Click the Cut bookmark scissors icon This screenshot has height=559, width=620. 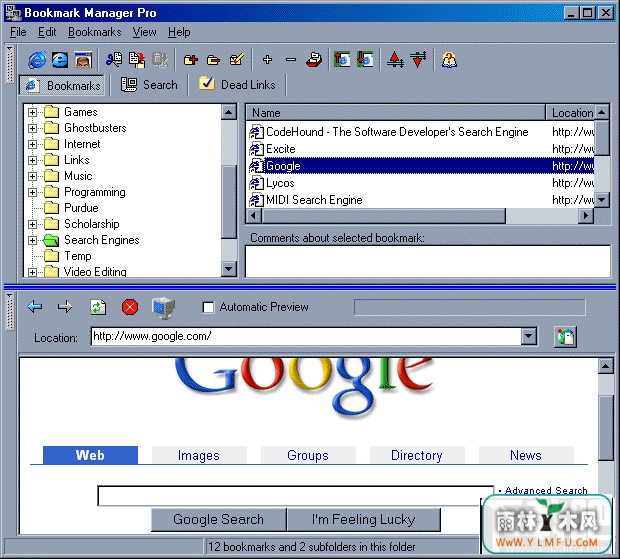114,60
